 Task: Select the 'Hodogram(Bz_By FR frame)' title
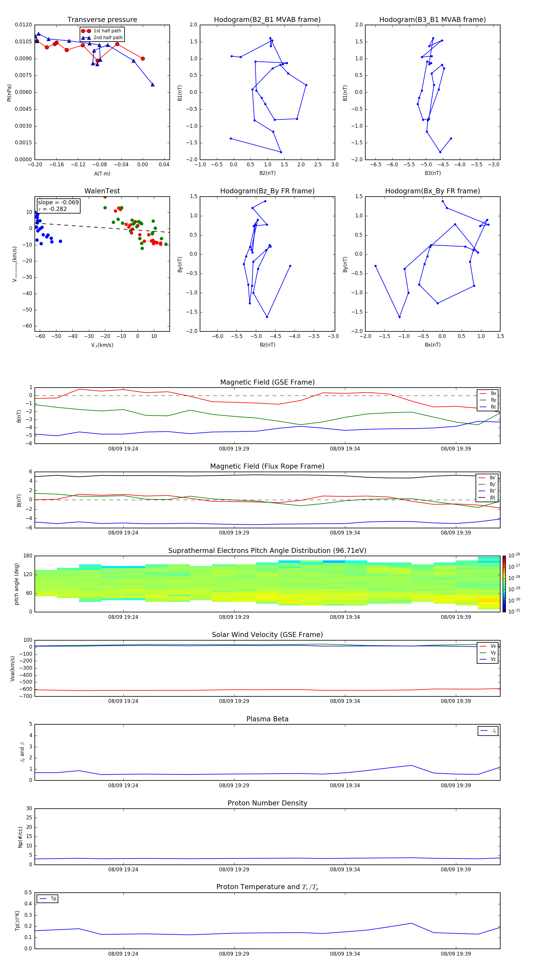pos(267,191)
